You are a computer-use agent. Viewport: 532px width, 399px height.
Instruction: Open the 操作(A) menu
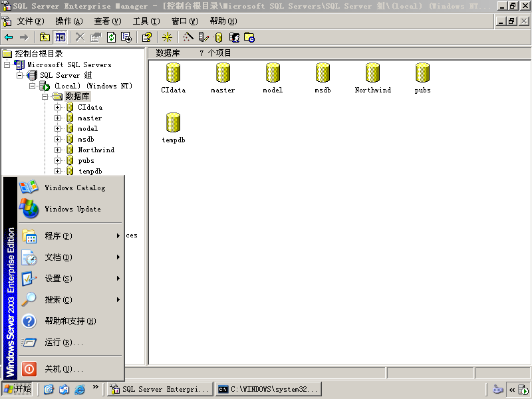69,21
